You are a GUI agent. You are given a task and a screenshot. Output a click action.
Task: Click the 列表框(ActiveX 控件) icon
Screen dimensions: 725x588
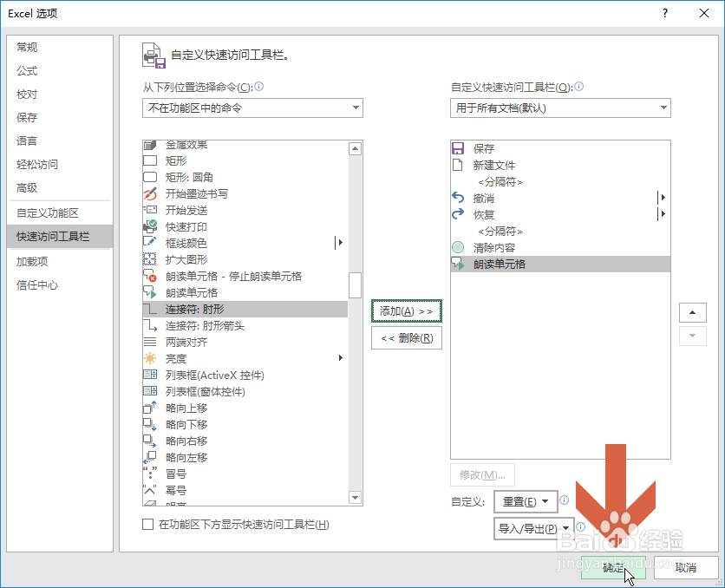150,375
